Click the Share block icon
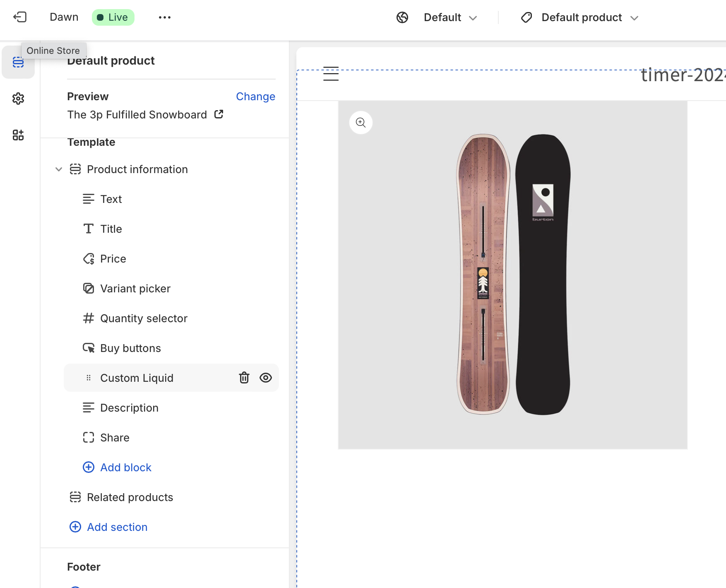726x588 pixels. click(89, 438)
